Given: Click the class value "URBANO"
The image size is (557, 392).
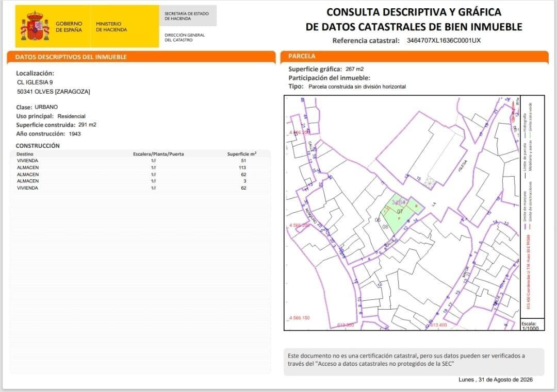Looking at the screenshot, I should point(46,107).
